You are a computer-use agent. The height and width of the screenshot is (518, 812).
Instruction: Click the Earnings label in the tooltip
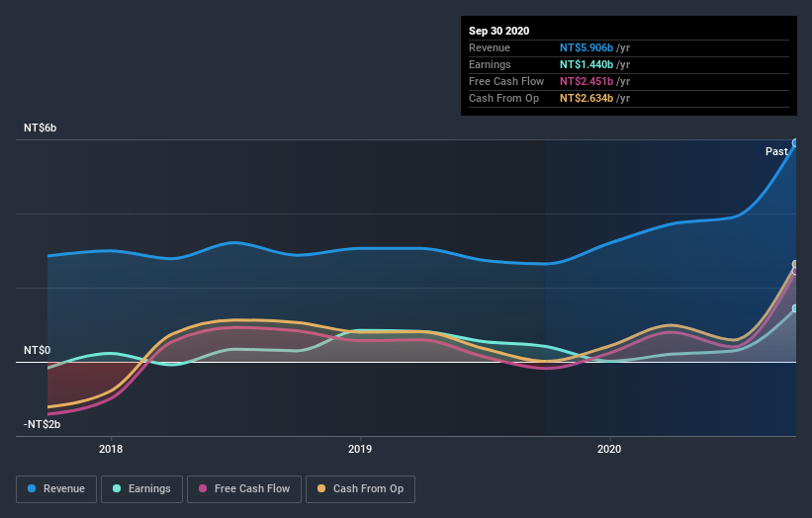pos(490,64)
